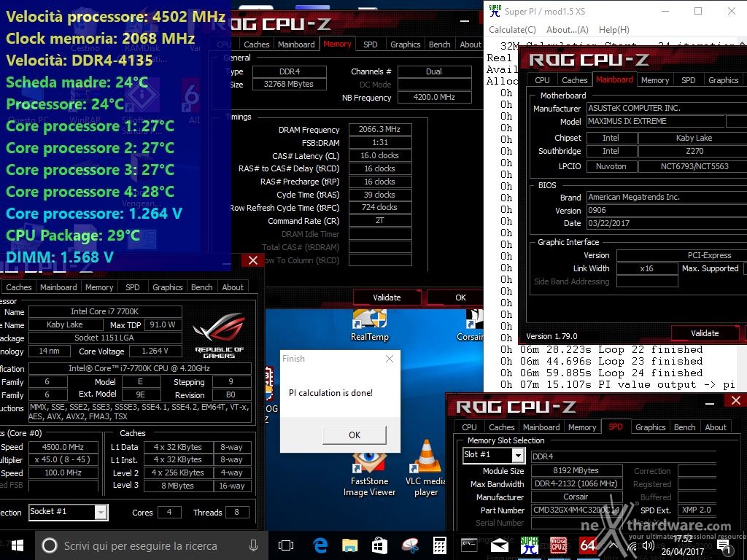Open the Mail app in the taskbar

[499, 545]
